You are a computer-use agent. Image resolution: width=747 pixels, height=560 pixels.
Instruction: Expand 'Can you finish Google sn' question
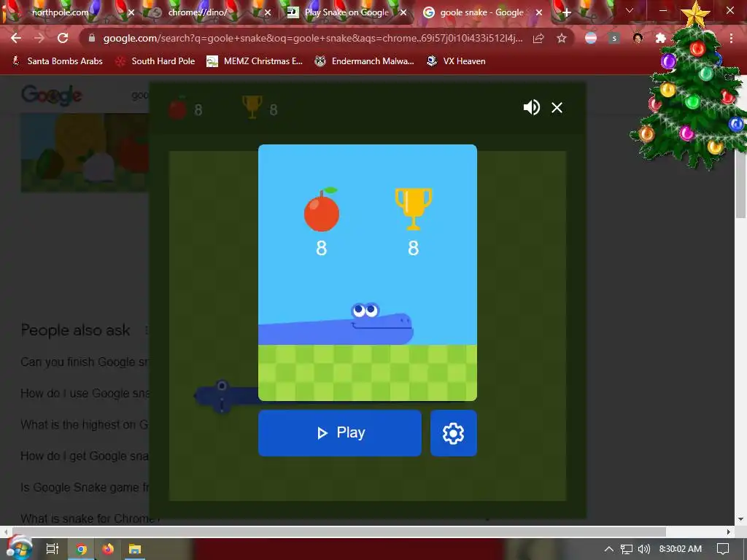click(85, 362)
